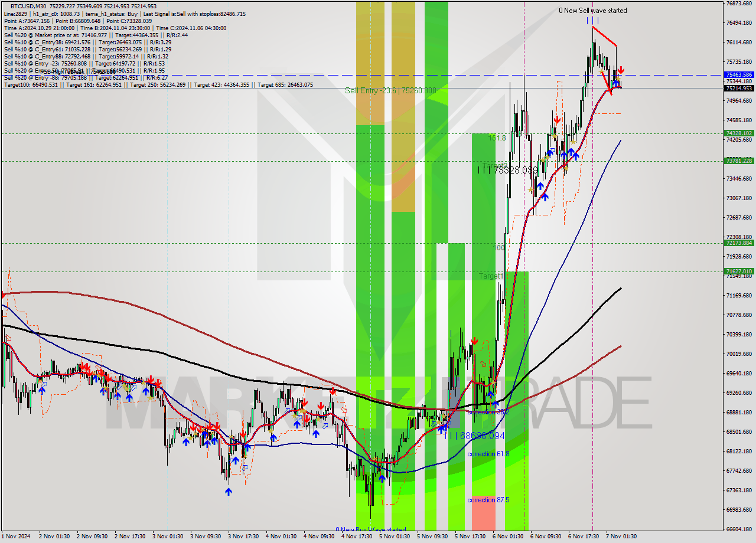Click the '| | | 73328.039' point label
The width and height of the screenshot is (756, 543).
pyautogui.click(x=508, y=170)
